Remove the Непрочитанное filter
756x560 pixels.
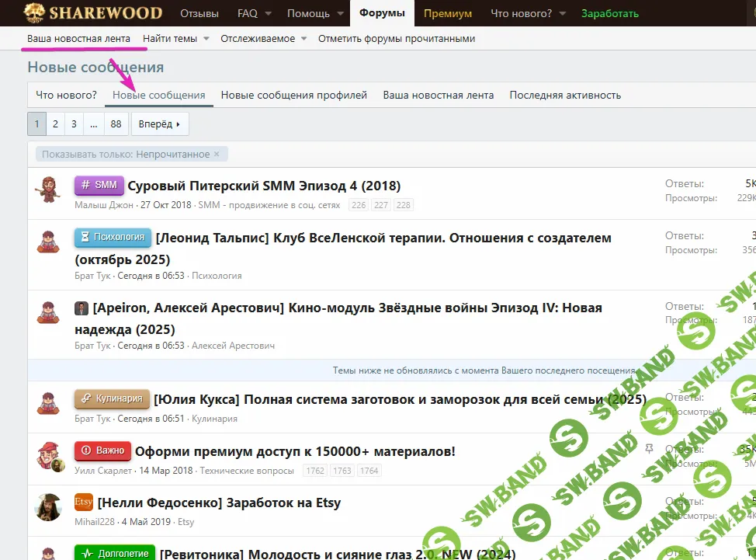217,155
